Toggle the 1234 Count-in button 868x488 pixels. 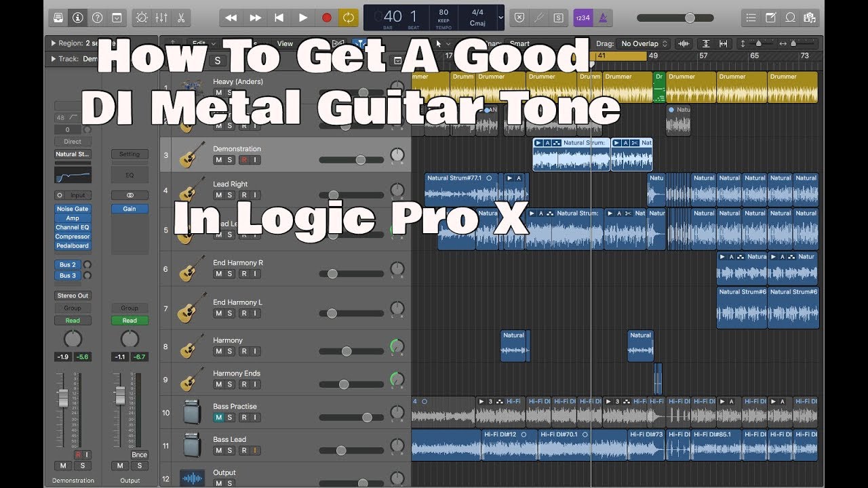[x=583, y=18]
